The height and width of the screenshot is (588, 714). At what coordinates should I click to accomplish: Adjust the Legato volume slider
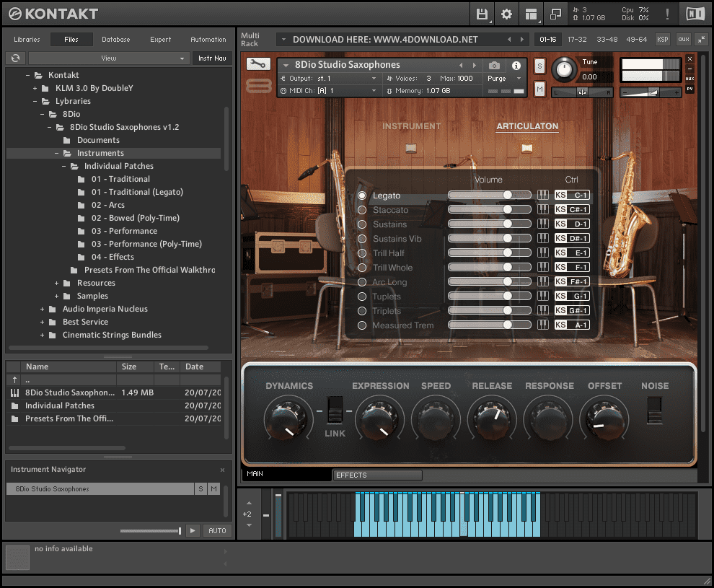(490, 195)
